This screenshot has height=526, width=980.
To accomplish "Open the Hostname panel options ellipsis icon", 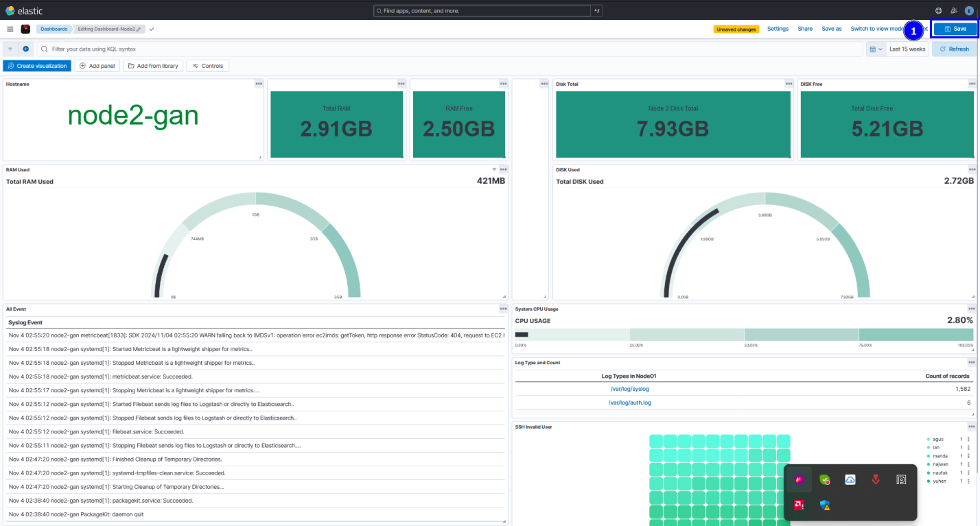I will tap(259, 84).
